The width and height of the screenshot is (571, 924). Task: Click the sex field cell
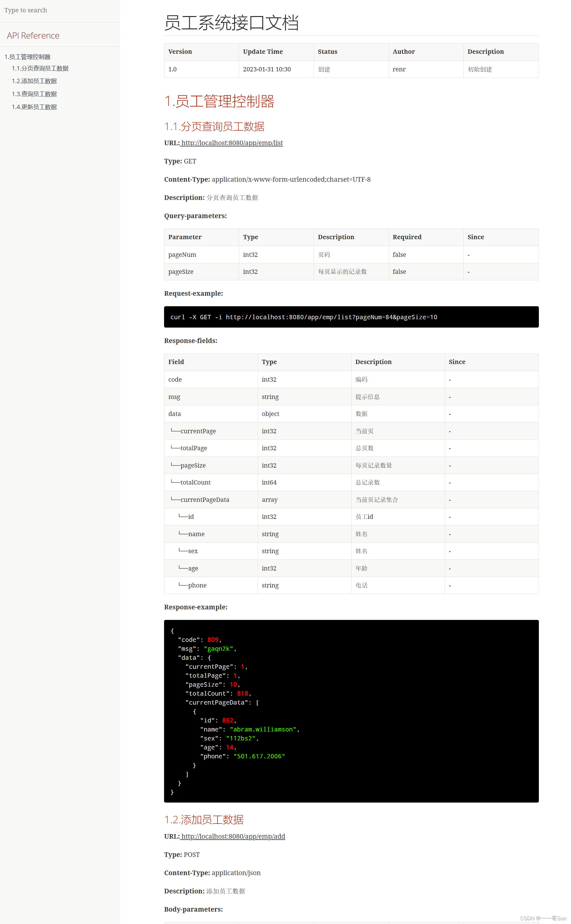(211, 551)
